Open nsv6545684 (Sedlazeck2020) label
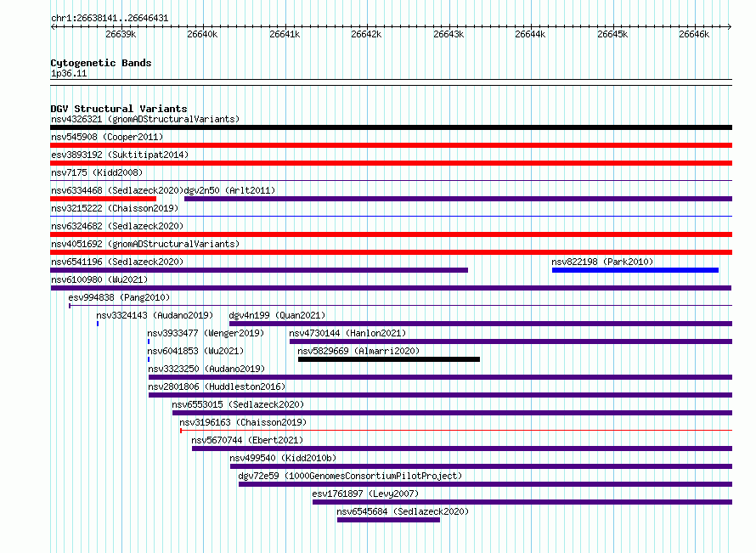This screenshot has width=756, height=553. pos(403,511)
